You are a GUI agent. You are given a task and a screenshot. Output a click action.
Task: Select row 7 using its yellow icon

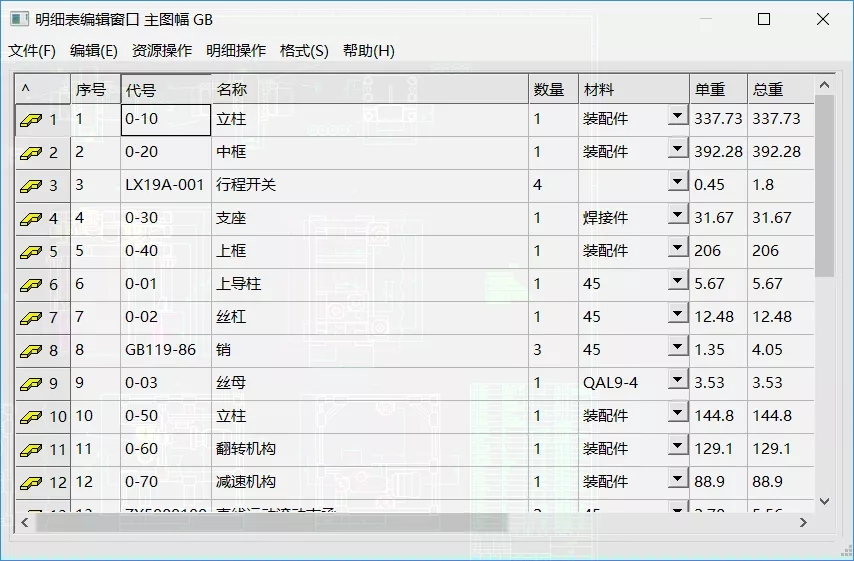tap(32, 318)
